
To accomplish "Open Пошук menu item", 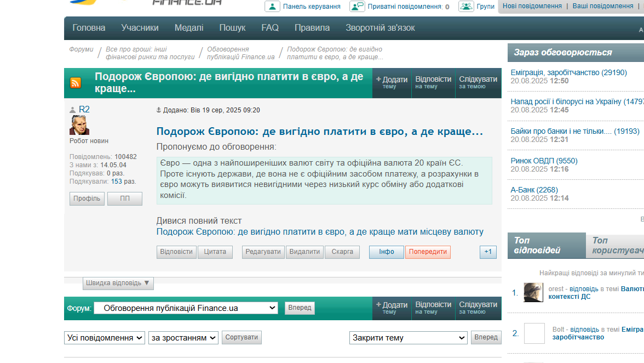I will [x=232, y=28].
